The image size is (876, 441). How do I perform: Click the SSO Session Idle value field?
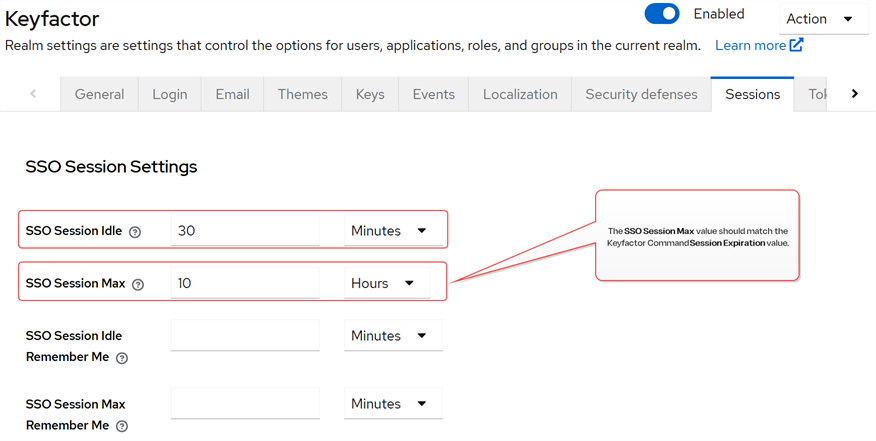coord(245,231)
